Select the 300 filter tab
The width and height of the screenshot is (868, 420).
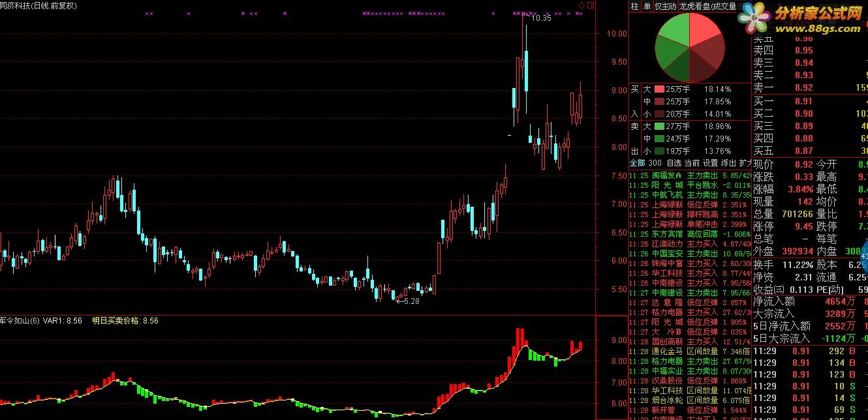tap(655, 162)
